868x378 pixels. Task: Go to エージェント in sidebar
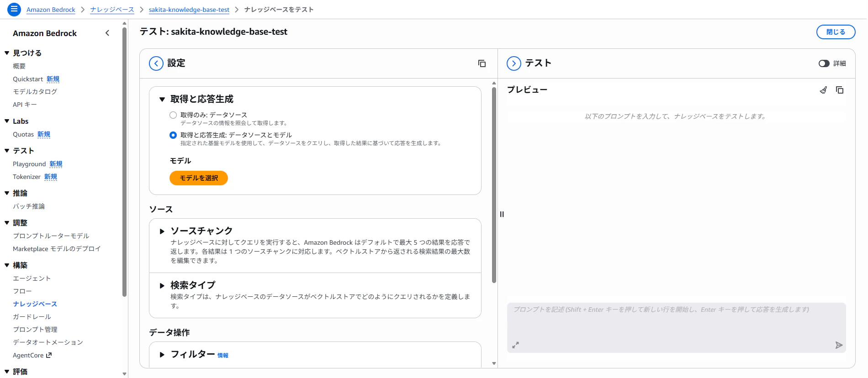pos(32,278)
